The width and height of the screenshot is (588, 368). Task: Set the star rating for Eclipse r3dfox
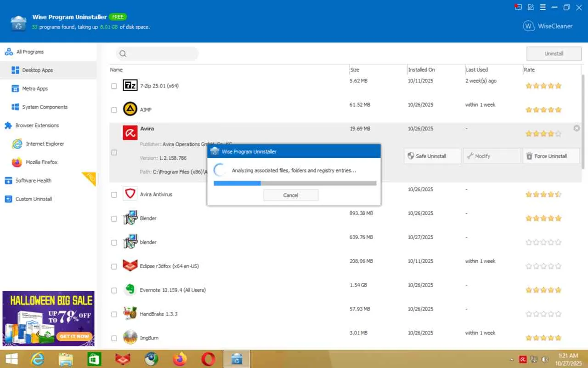[x=543, y=266]
